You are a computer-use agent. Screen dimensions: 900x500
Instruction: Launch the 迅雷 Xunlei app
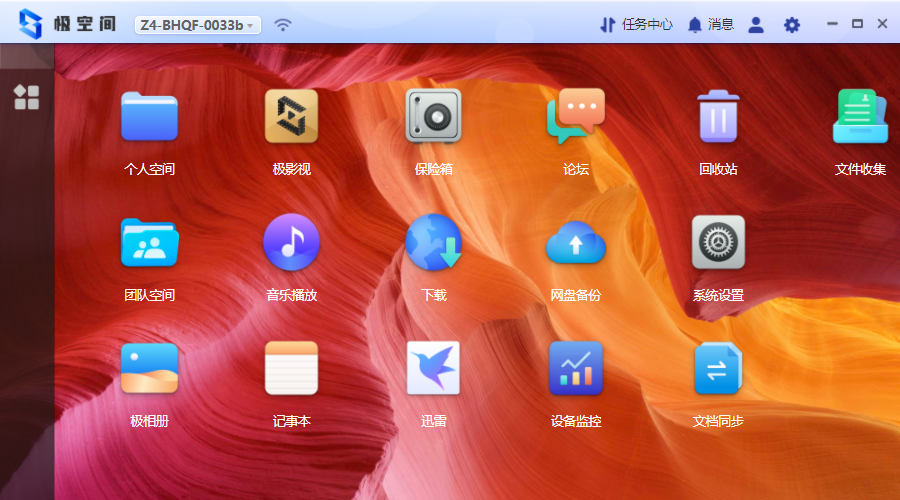433,369
